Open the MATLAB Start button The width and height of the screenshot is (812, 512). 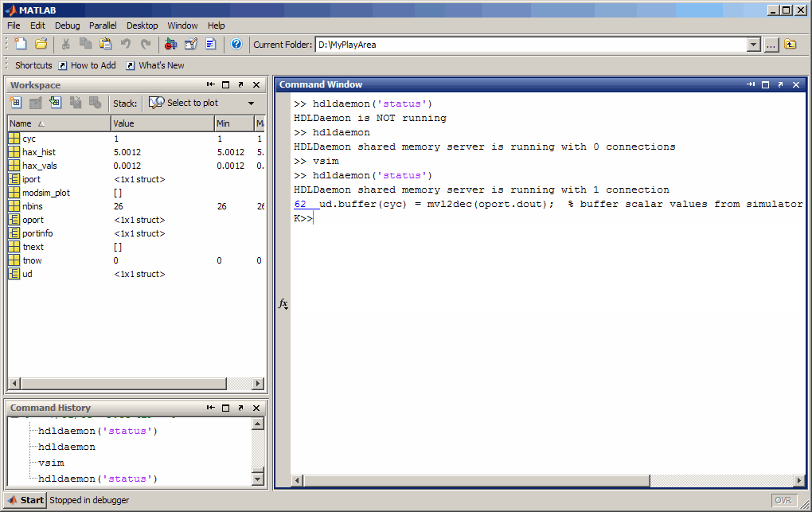(x=25, y=500)
